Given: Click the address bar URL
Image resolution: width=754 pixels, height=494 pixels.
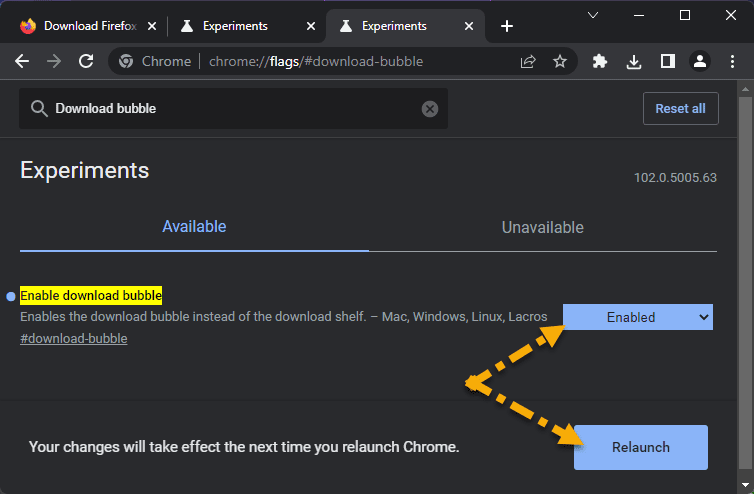Looking at the screenshot, I should pos(316,62).
